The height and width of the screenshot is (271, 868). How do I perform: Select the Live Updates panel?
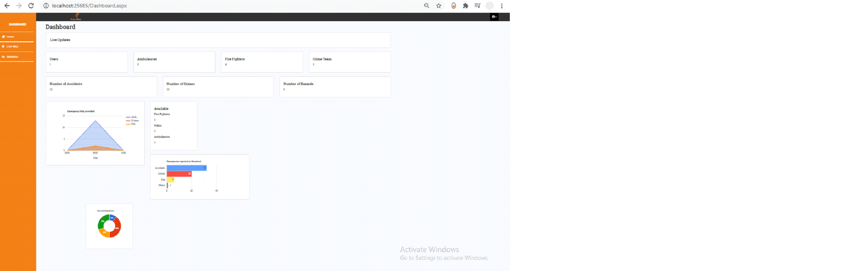[x=218, y=40]
